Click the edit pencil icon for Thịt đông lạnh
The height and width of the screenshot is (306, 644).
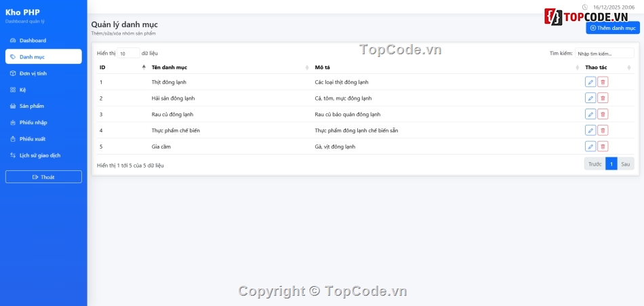(x=590, y=82)
